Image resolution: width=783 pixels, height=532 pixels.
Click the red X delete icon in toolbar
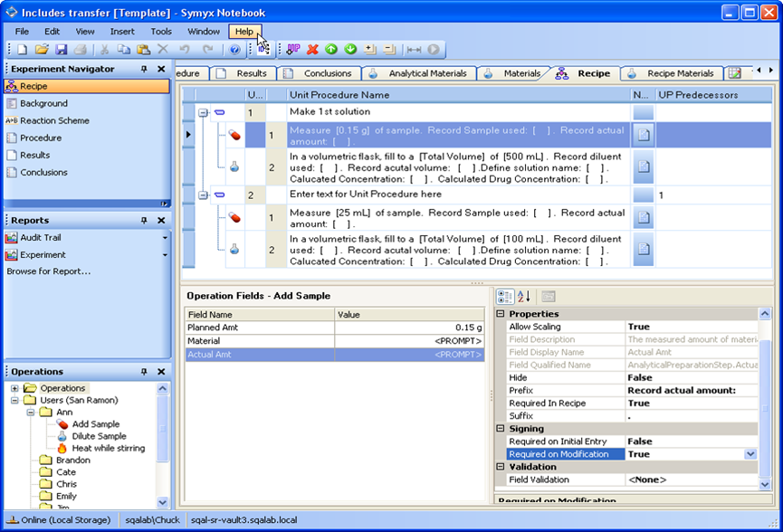click(312, 49)
